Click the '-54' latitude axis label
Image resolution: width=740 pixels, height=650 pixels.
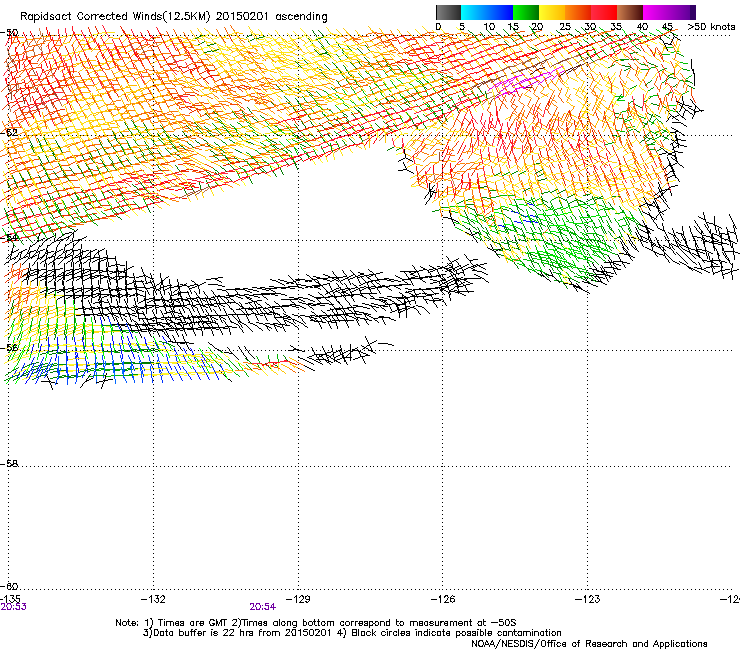coord(9,237)
